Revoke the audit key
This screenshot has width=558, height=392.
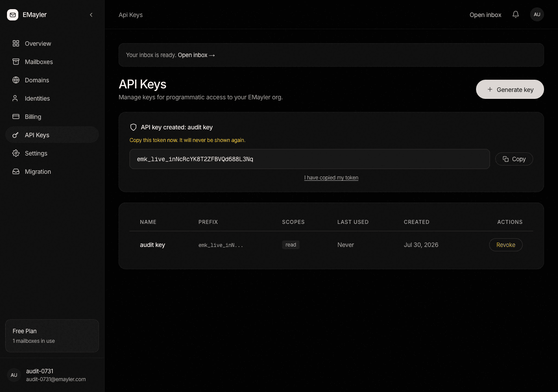[506, 245]
